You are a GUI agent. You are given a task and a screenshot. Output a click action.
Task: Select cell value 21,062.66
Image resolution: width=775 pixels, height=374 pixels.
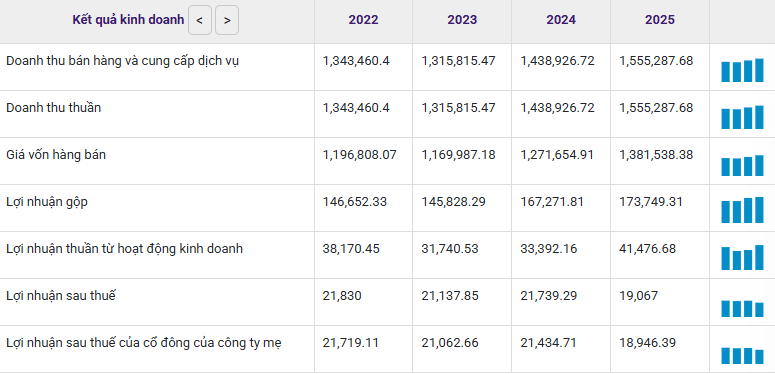450,343
